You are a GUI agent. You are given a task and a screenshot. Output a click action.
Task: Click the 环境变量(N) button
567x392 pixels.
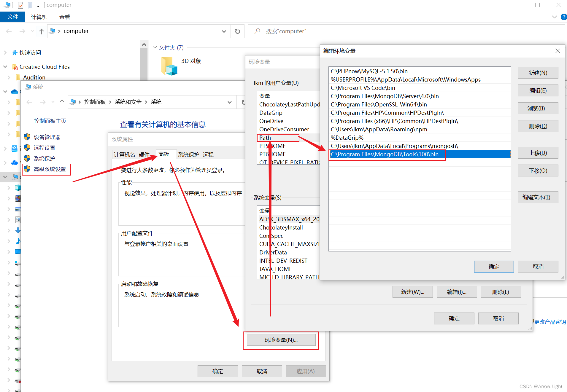pos(281,340)
